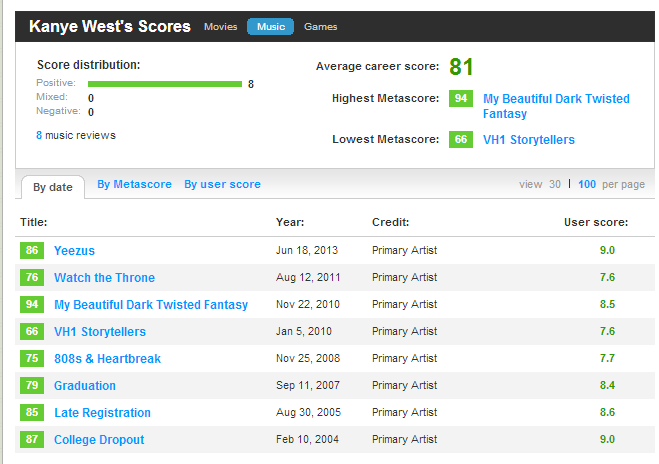659x464 pixels.
Task: Click the Title column header
Action: coord(34,222)
